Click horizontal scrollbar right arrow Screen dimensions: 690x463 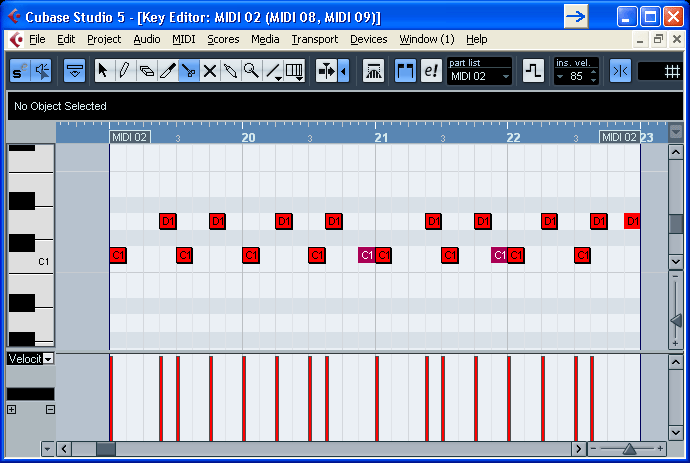click(x=579, y=449)
